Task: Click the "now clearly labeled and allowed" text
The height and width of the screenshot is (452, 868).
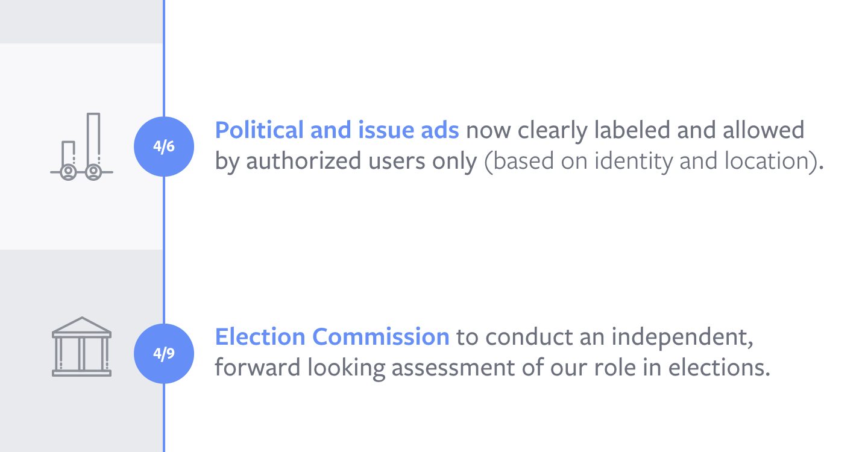Action: (x=635, y=130)
